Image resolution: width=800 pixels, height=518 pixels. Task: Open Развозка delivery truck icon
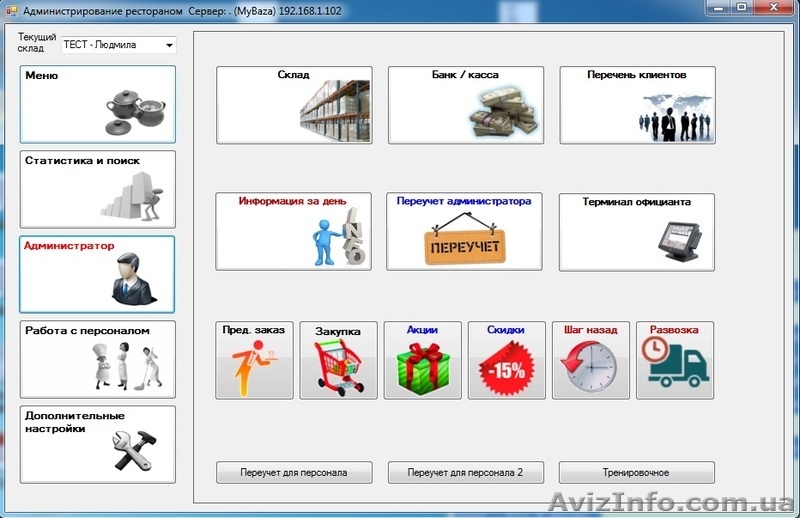(675, 360)
